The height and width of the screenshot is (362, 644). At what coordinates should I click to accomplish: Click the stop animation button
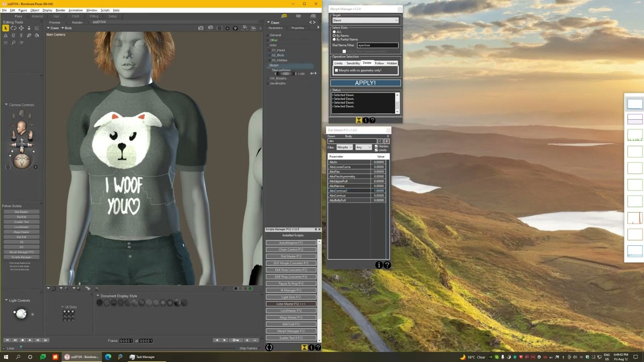(x=23, y=340)
